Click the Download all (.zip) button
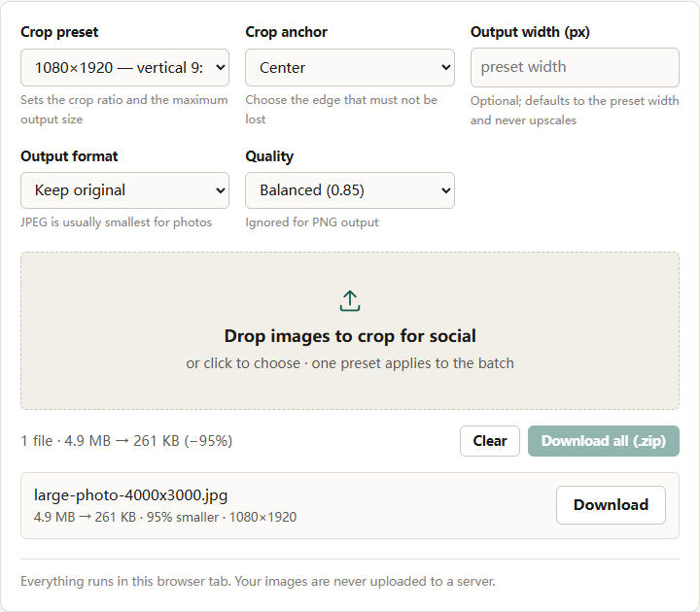The image size is (700, 612). point(604,441)
